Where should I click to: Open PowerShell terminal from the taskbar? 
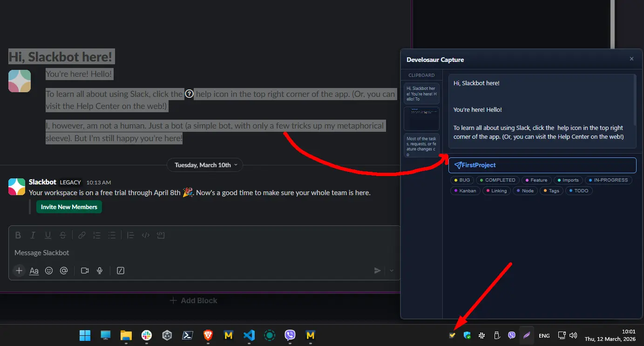[x=188, y=335]
